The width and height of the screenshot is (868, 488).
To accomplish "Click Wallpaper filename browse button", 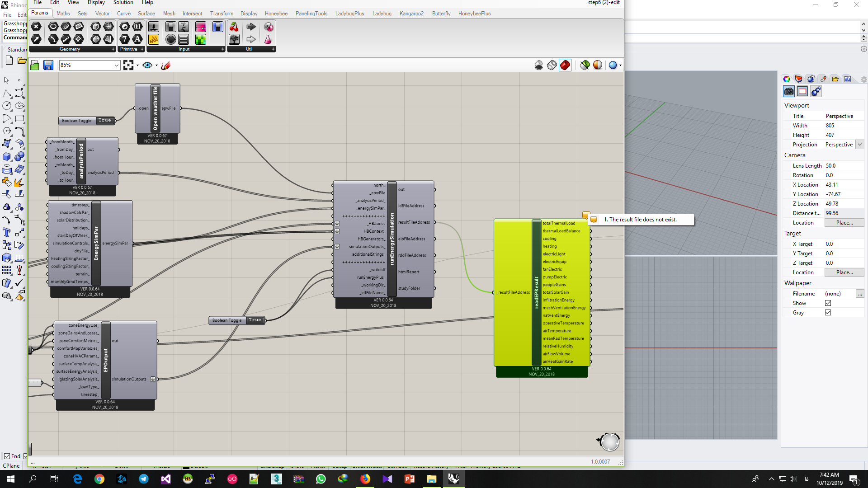I will point(860,294).
